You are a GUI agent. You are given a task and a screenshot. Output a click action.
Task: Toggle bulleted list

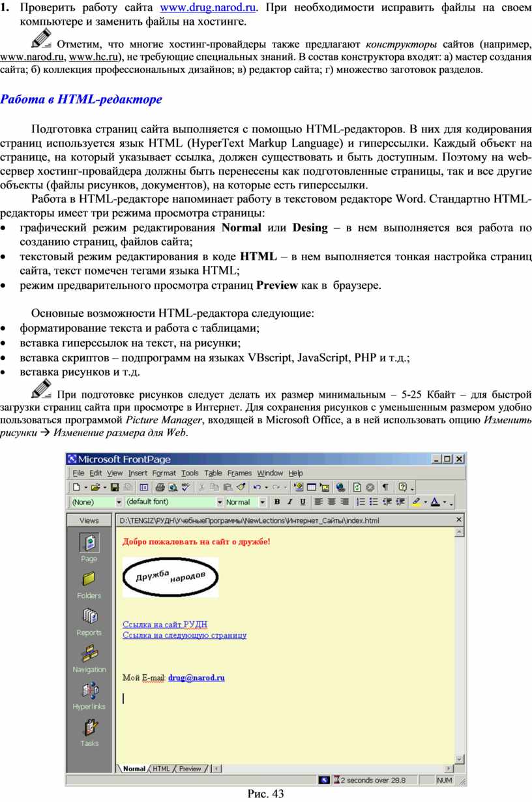[x=374, y=502]
